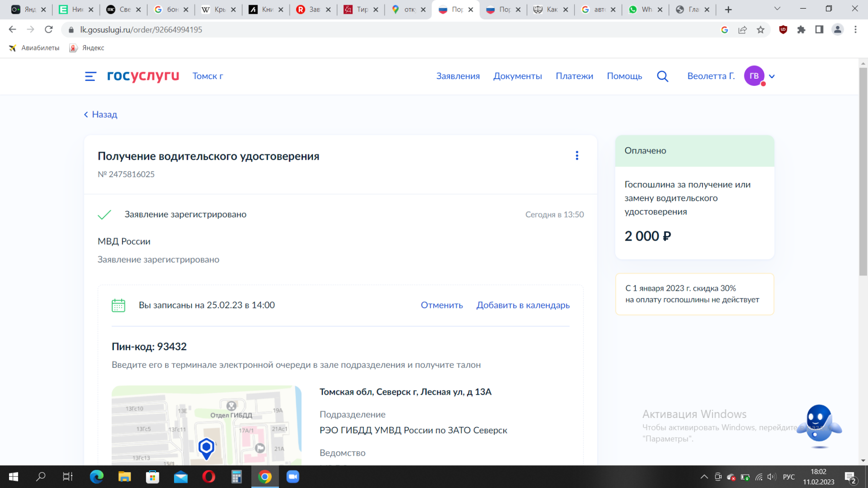Click the robot assistant icon

pyautogui.click(x=819, y=426)
